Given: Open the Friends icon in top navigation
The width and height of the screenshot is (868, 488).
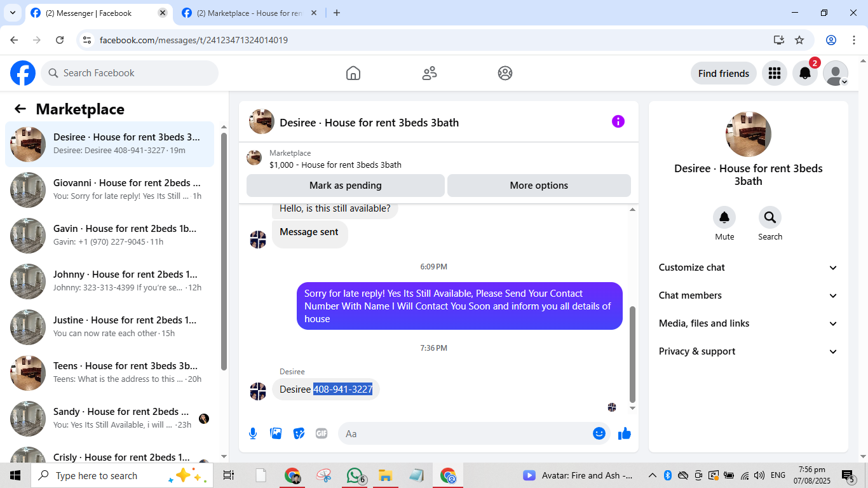Looking at the screenshot, I should tap(430, 73).
